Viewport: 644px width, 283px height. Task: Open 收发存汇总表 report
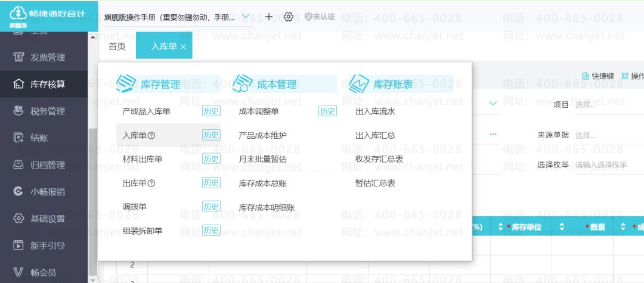tap(379, 159)
